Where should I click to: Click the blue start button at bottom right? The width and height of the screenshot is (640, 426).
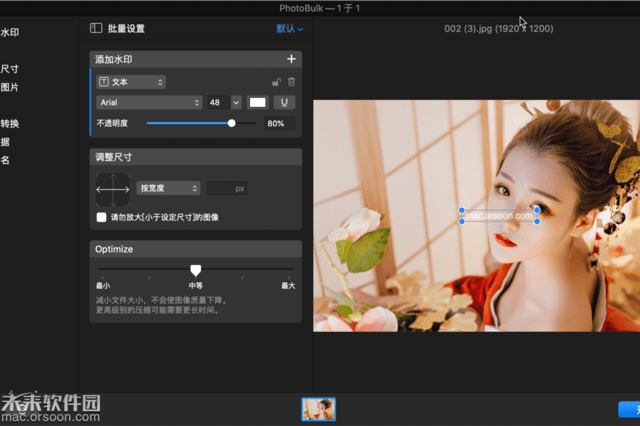click(629, 409)
